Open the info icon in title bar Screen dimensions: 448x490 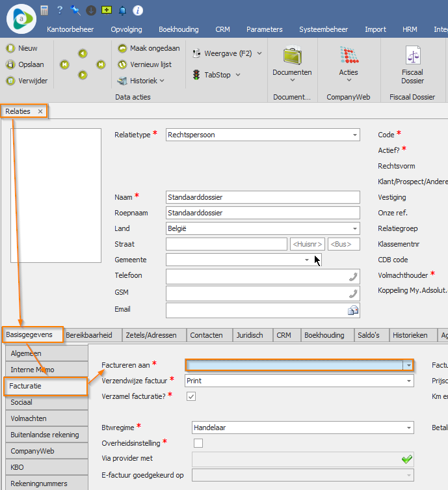click(x=138, y=10)
